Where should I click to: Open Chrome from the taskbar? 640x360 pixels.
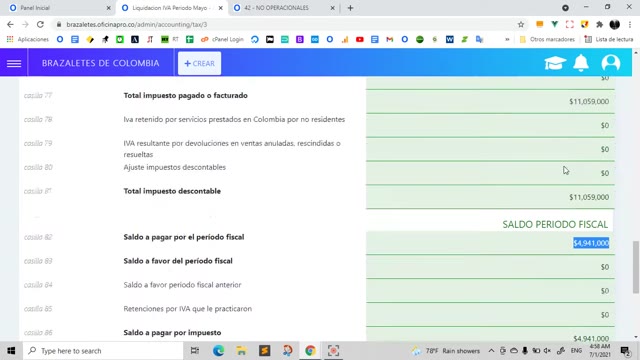[x=310, y=351]
